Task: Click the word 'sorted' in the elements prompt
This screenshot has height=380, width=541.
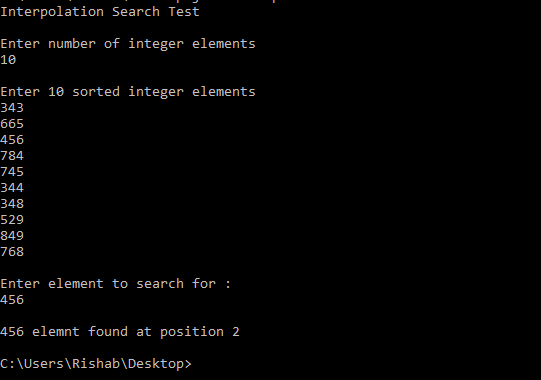Action: [x=96, y=92]
